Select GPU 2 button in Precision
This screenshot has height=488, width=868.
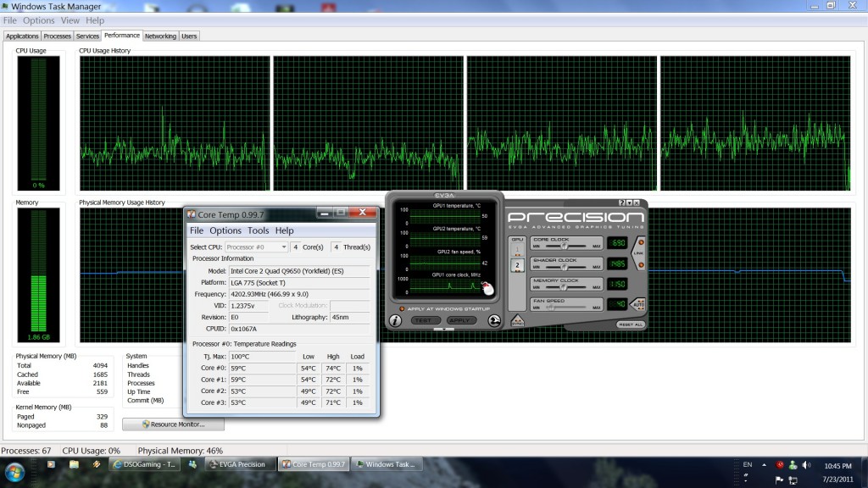(517, 265)
